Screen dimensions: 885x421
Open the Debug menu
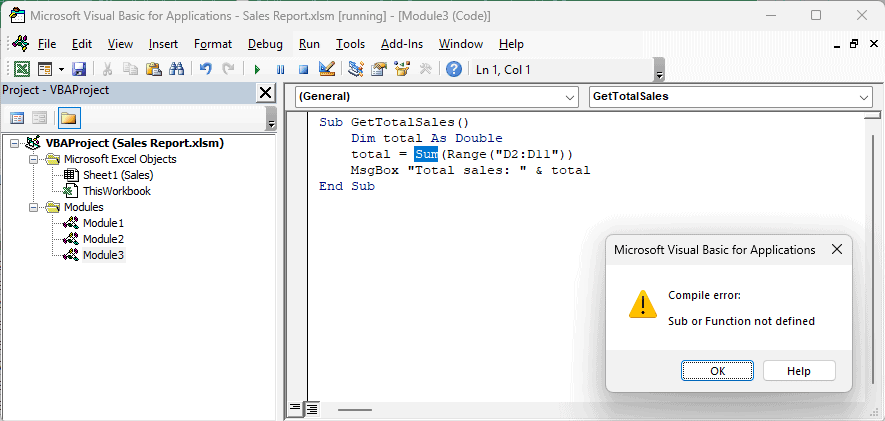(x=265, y=44)
